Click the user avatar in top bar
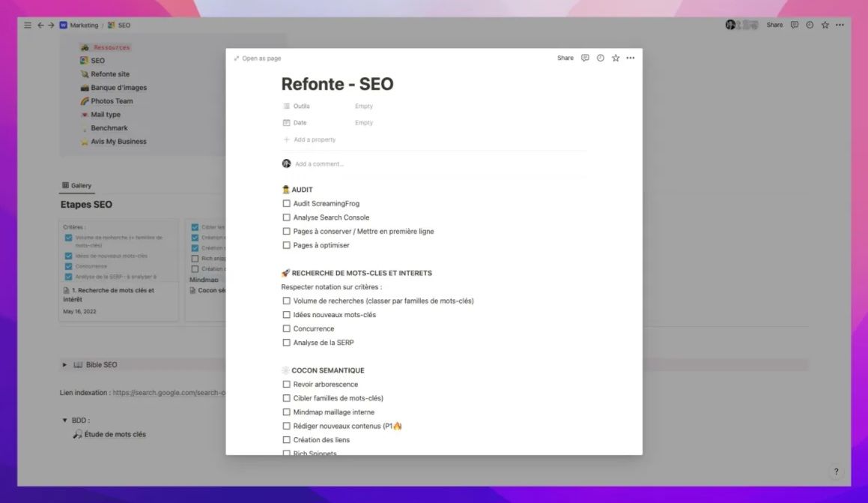 pos(731,25)
